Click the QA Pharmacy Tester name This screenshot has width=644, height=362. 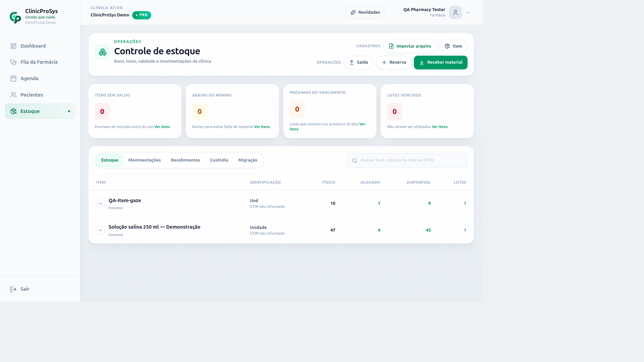point(424,10)
